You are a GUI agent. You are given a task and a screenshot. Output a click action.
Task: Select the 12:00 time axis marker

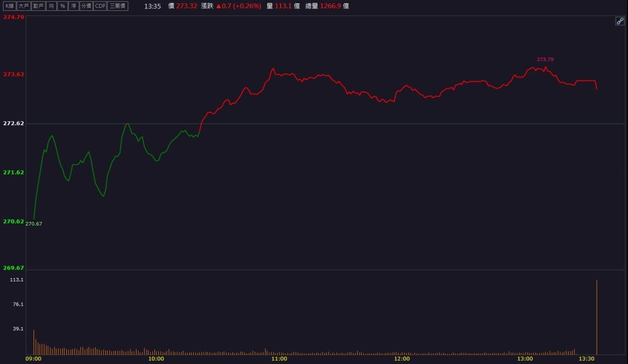[x=402, y=359]
